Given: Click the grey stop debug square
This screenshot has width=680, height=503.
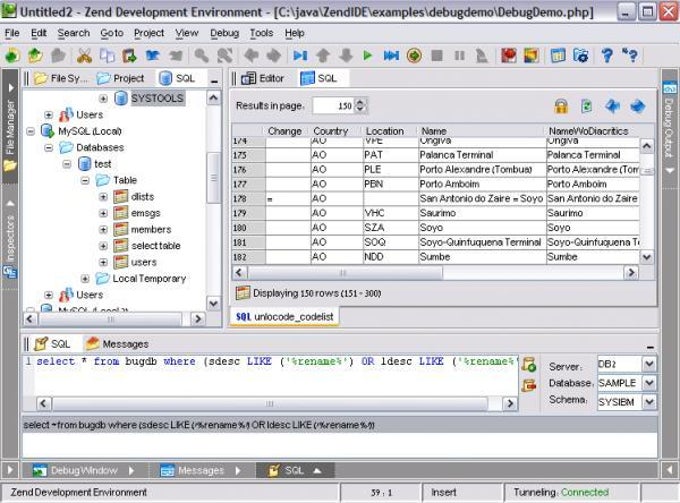Looking at the screenshot, I should click(x=437, y=56).
